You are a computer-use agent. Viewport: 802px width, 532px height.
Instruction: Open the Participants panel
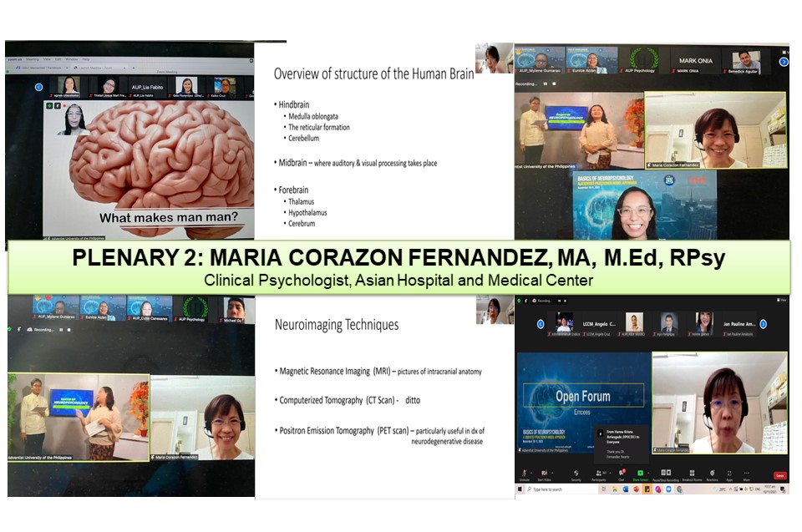pos(598,474)
